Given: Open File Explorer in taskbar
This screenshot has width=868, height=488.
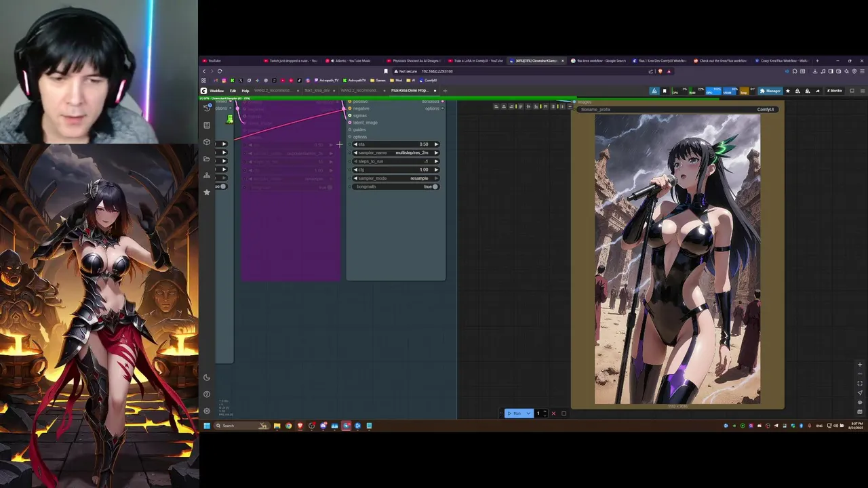Looking at the screenshot, I should pyautogui.click(x=277, y=426).
